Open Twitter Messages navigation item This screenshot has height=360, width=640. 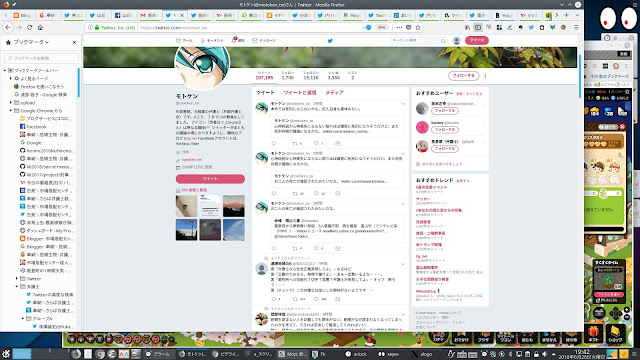264,40
